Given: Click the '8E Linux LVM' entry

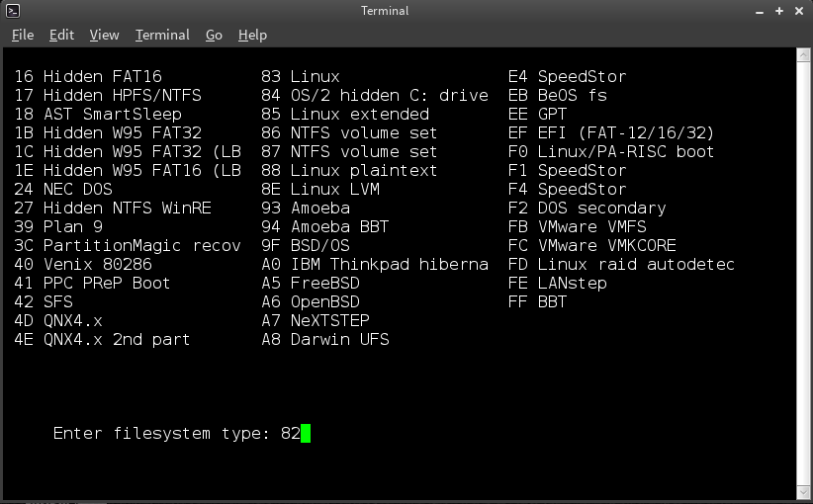Looking at the screenshot, I should (x=320, y=189).
